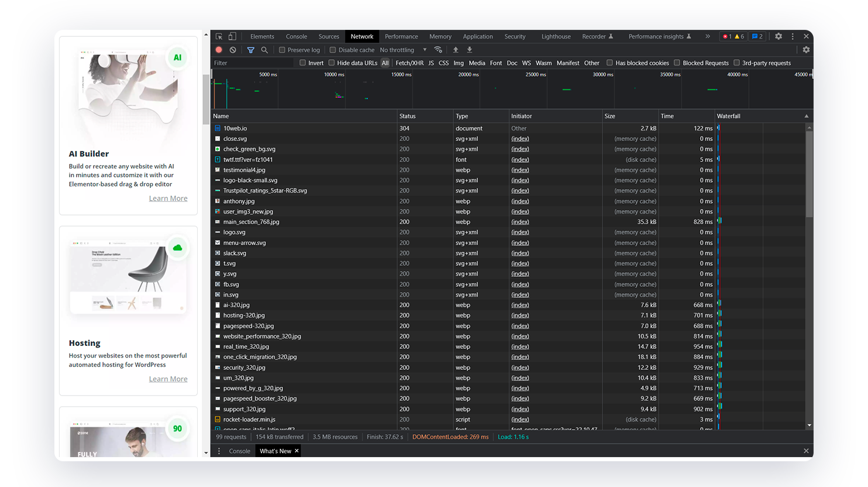Toggle the device emulation toolbar
The width and height of the screenshot is (868, 487).
tap(232, 36)
